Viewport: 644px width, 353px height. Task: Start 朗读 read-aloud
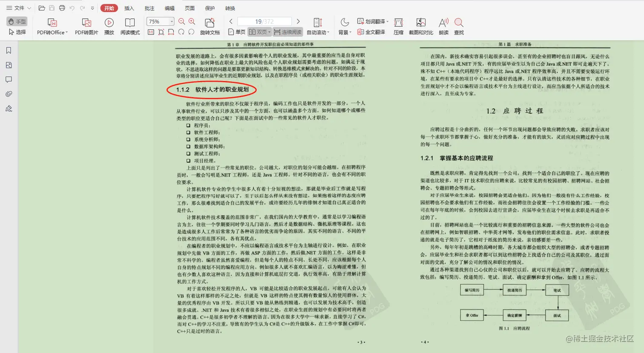click(x=443, y=26)
